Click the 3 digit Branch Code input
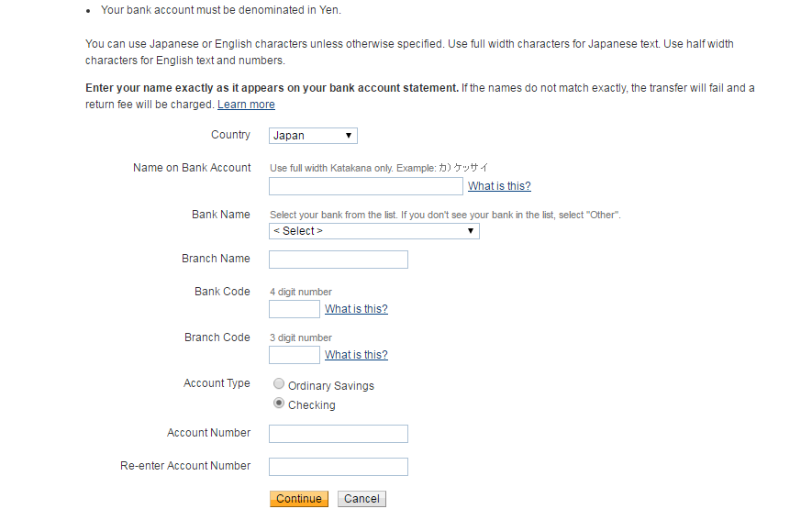812x509 pixels. pos(294,355)
